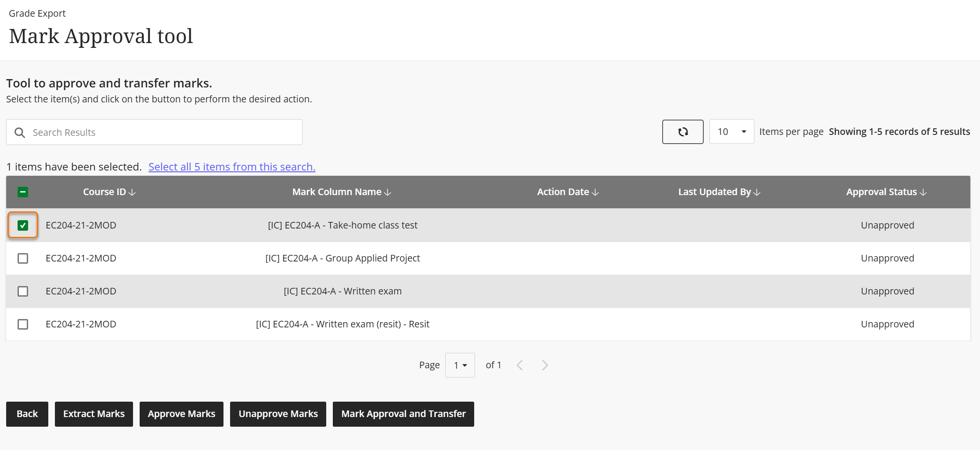Check the Group Applied Project row
This screenshot has width=980, height=450.
pos(23,258)
